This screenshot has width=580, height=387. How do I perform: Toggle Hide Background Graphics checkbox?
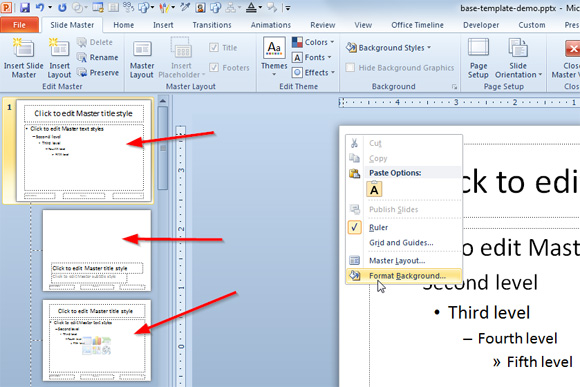coord(350,67)
